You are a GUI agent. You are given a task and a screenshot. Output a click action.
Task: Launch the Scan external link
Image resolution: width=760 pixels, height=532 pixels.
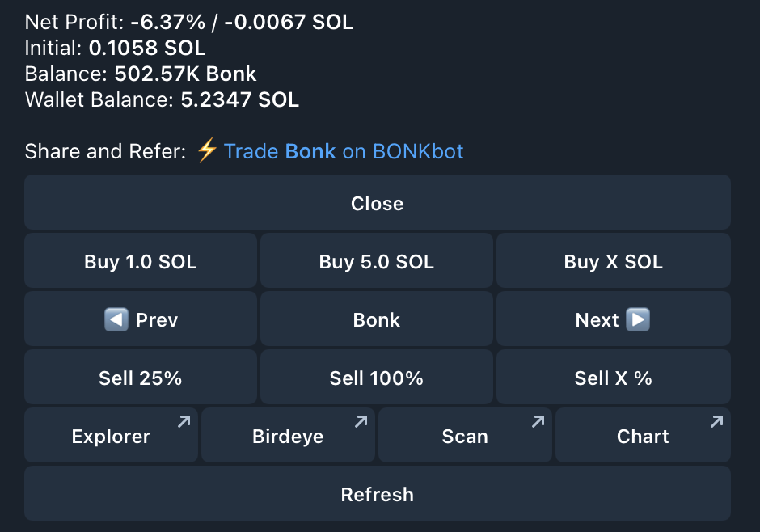click(465, 437)
